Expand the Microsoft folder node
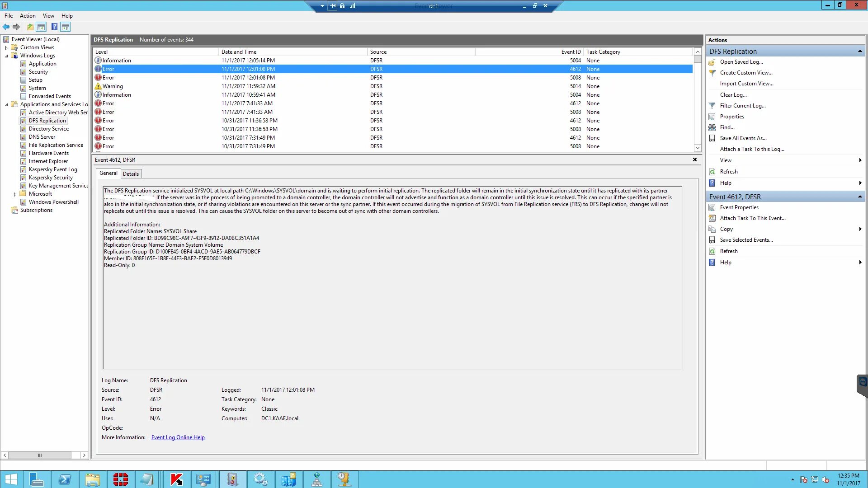The width and height of the screenshot is (868, 488). [15, 194]
